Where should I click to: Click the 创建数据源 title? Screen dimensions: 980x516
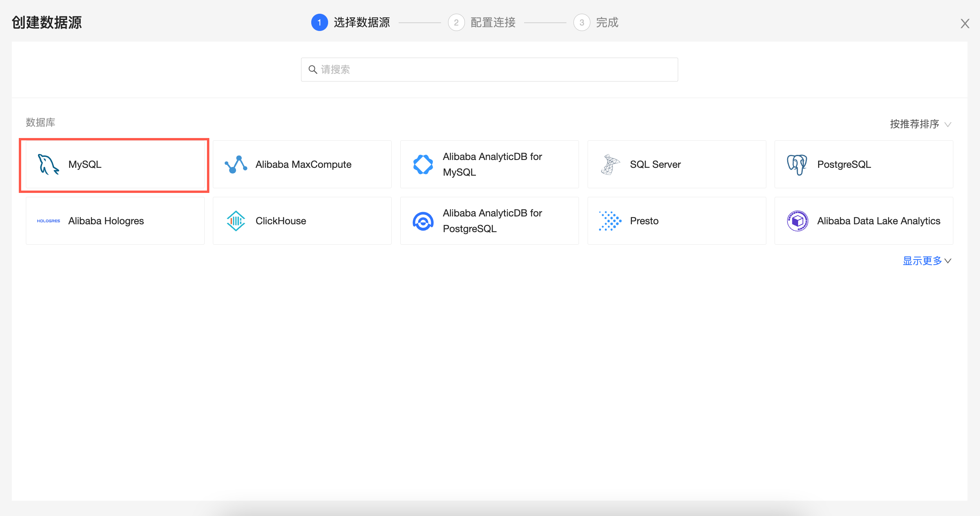pyautogui.click(x=47, y=22)
